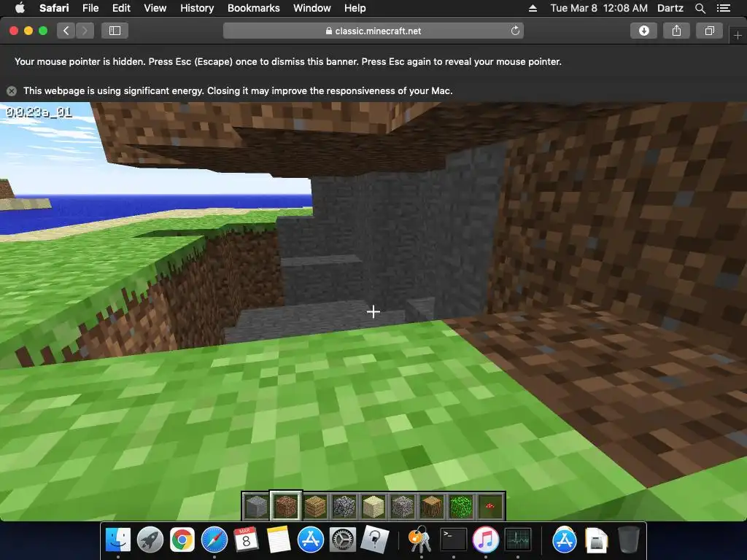Viewport: 747px width, 560px height.
Task: Select the cobblestone block hotbar slot
Action: click(x=344, y=506)
